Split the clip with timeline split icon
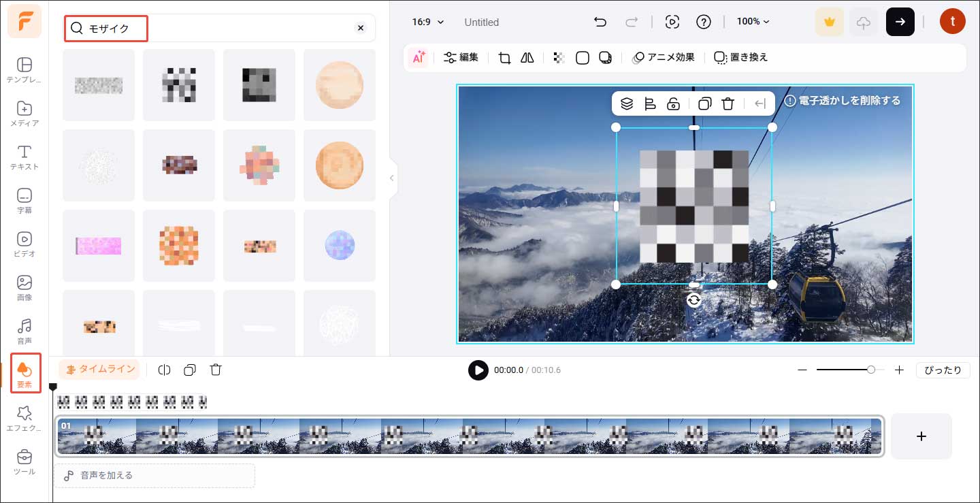The image size is (980, 503). [164, 370]
